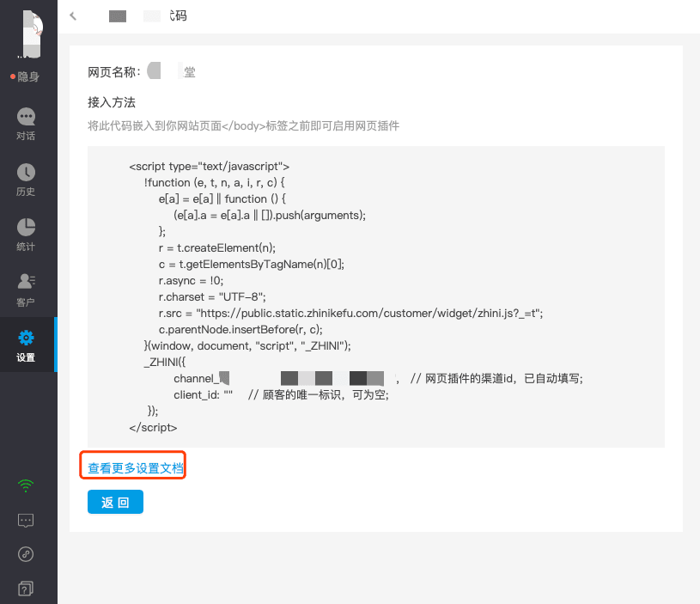
Task: Click the user avatar at top of sidebar
Action: (x=31, y=34)
